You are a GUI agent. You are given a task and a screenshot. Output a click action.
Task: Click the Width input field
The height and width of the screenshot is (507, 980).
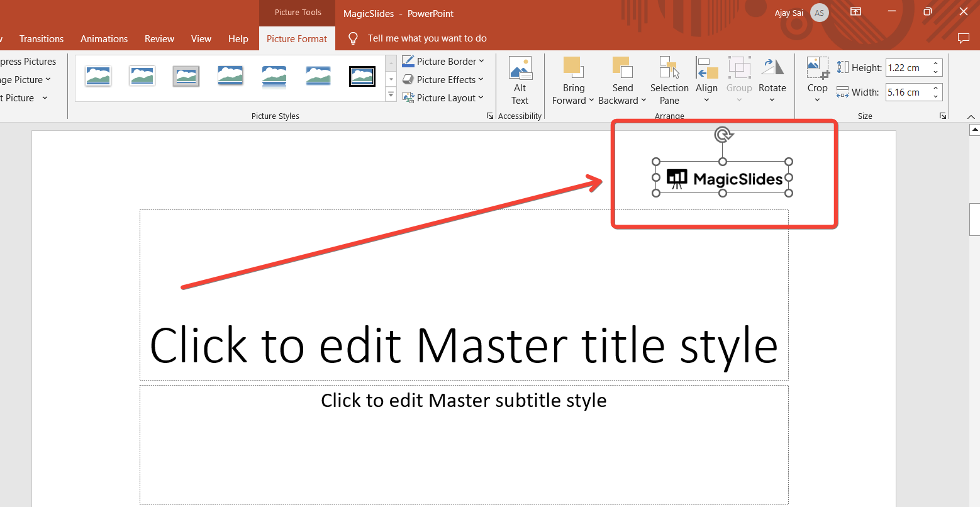coord(907,92)
